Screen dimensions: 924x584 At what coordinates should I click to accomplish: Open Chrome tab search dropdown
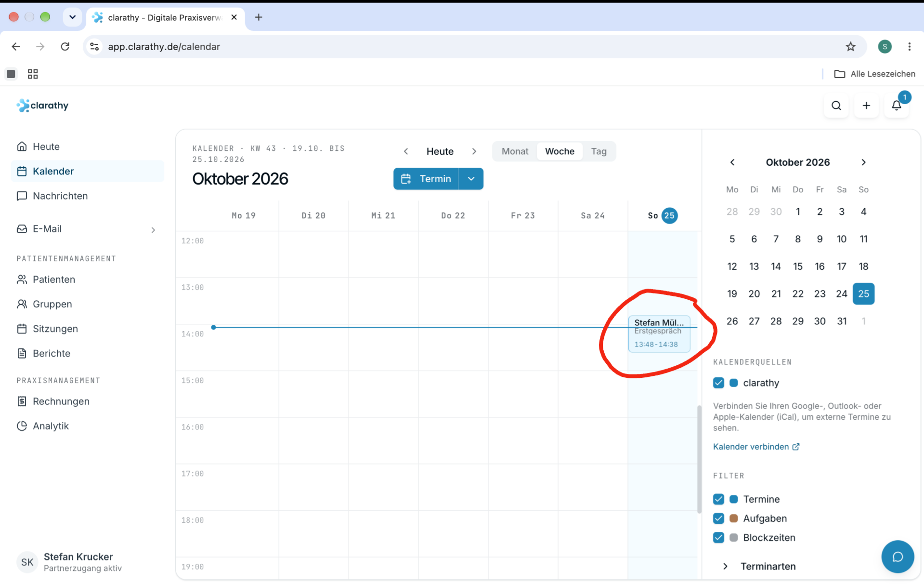click(x=72, y=17)
